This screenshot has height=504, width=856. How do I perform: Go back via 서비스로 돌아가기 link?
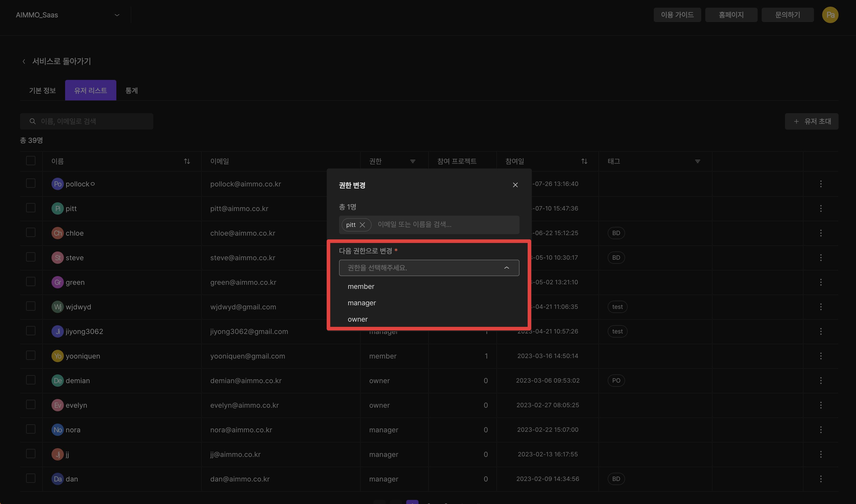(62, 61)
